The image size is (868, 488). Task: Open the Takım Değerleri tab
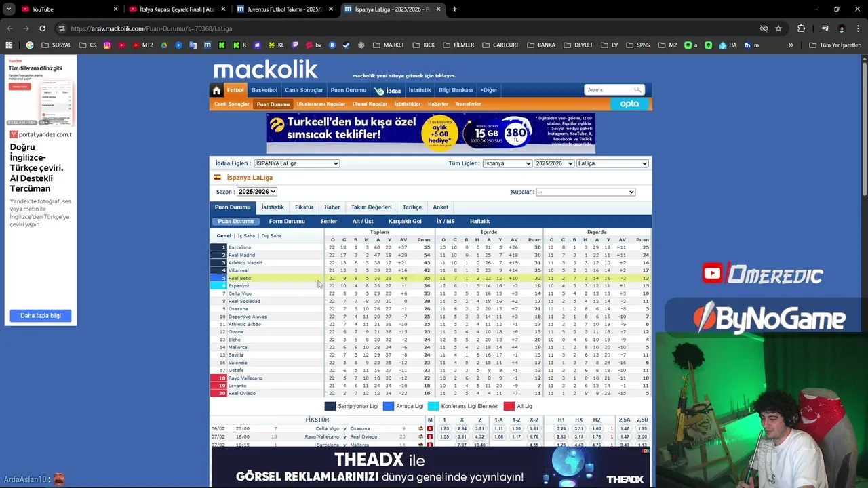pyautogui.click(x=371, y=207)
